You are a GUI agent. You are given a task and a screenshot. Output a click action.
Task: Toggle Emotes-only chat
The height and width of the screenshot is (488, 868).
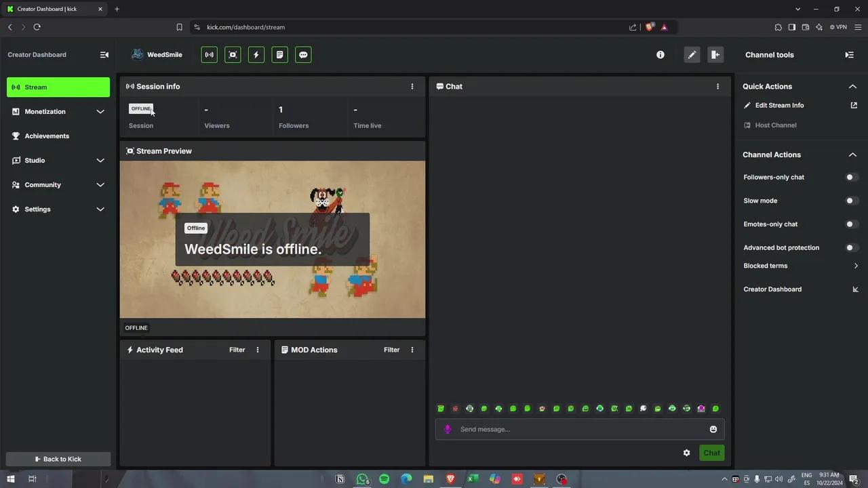852,224
